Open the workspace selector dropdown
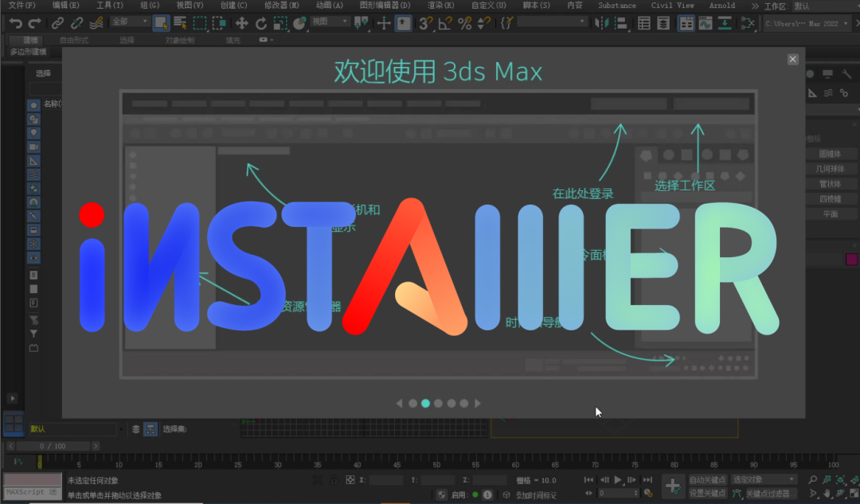The image size is (860, 504). click(826, 6)
